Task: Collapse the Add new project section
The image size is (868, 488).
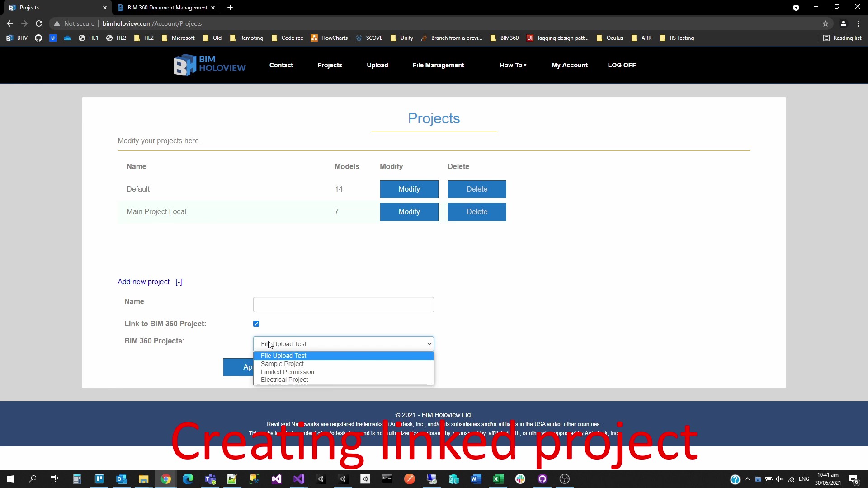Action: (179, 282)
